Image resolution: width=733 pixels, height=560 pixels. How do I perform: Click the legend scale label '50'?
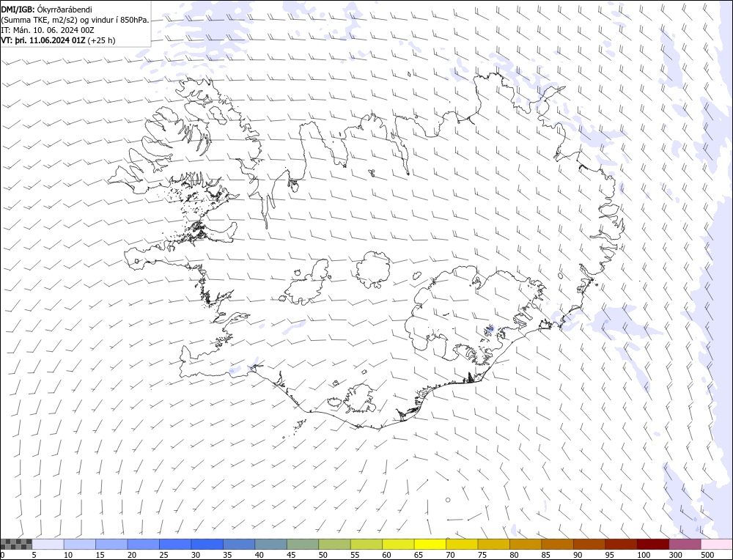(323, 555)
